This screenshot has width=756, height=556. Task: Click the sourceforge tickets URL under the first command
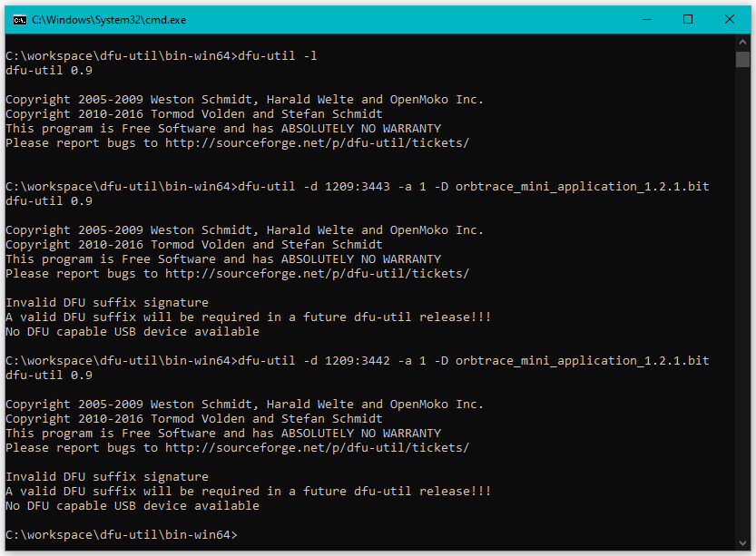pos(317,143)
